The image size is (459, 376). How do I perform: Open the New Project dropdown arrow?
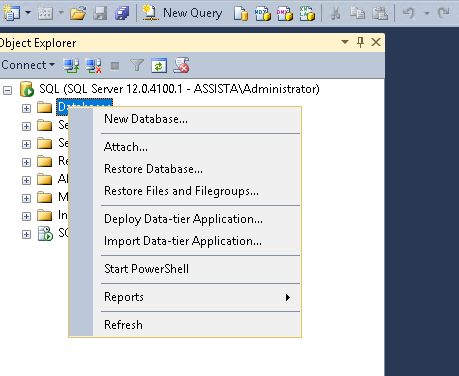28,13
